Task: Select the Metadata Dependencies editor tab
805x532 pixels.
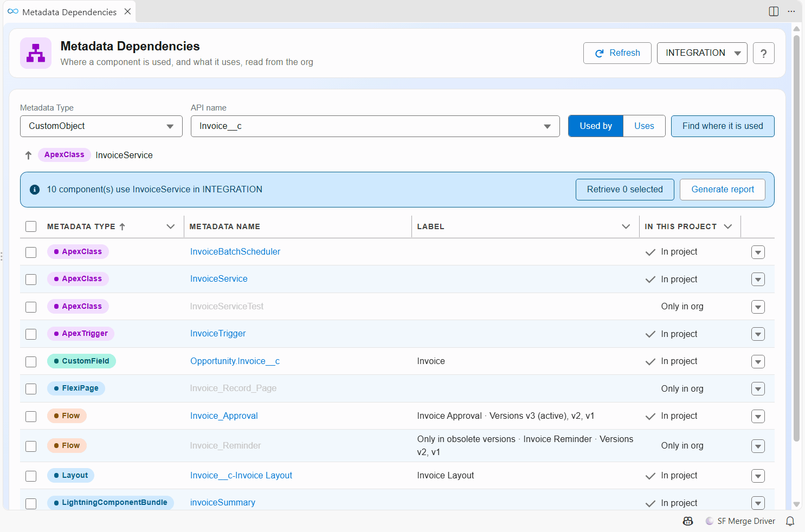Action: point(69,12)
